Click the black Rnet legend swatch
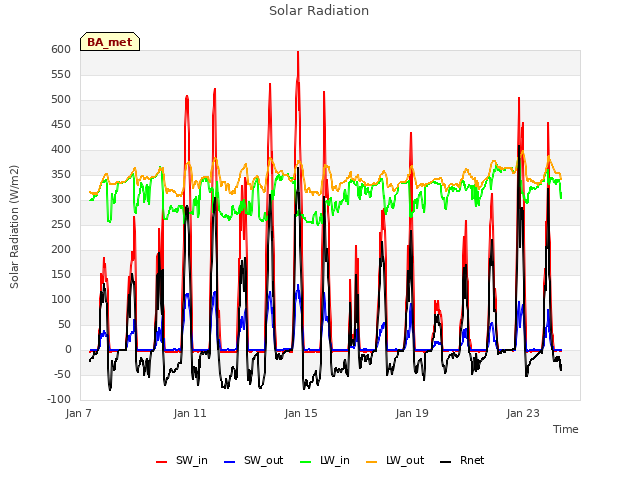 (x=446, y=462)
